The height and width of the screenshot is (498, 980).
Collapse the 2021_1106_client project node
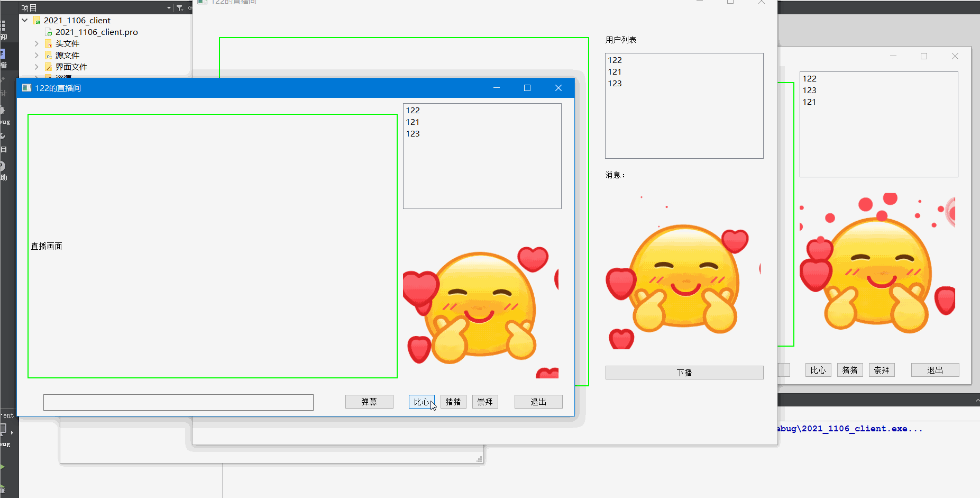point(25,20)
